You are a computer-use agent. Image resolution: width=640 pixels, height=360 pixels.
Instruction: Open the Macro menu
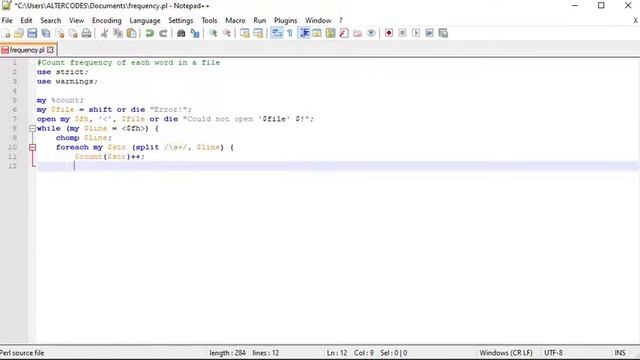(x=235, y=20)
